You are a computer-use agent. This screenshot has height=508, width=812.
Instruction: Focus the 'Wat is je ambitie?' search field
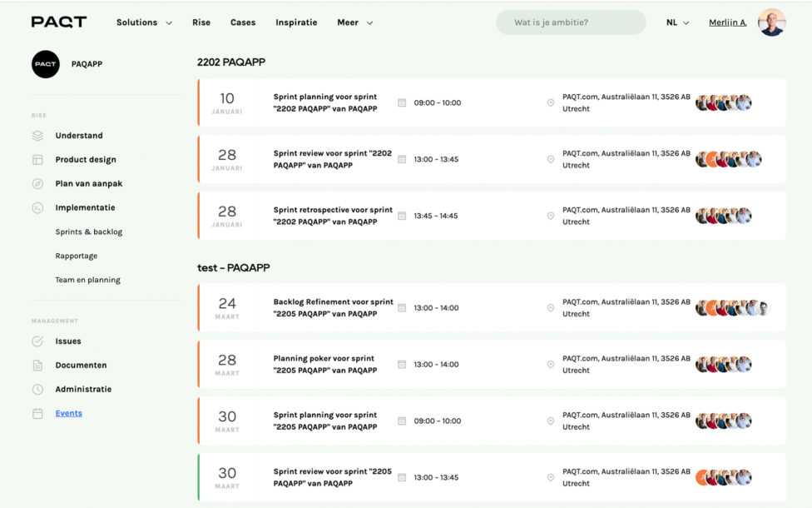(571, 22)
